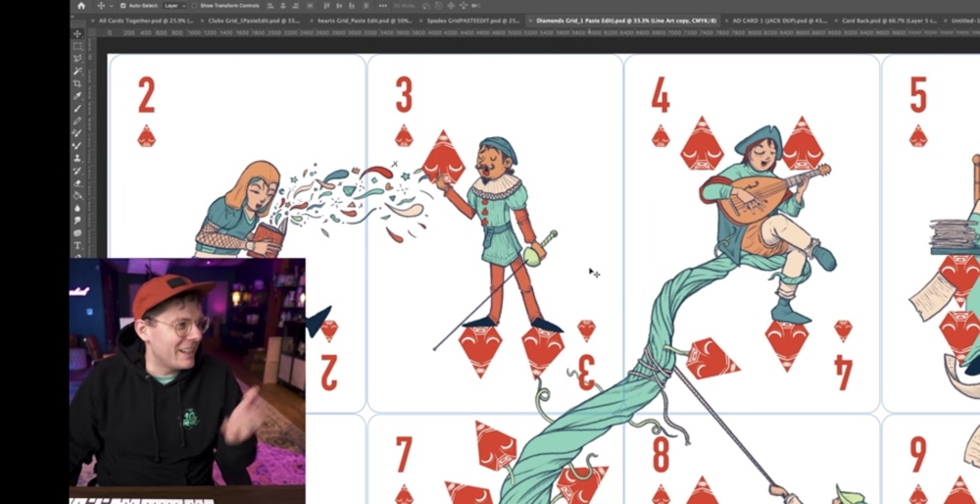Select the Eyedropper tool
Screen dimensions: 980x504
77,96
